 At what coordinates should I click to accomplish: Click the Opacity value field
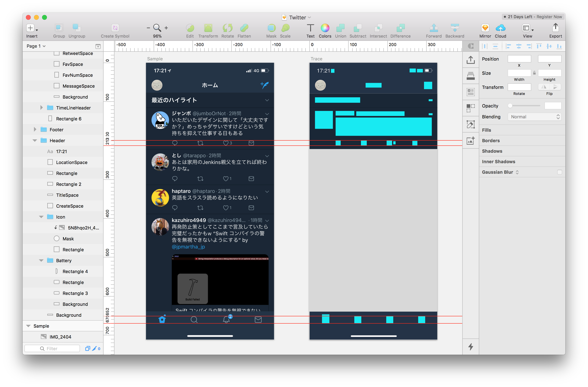pos(553,106)
